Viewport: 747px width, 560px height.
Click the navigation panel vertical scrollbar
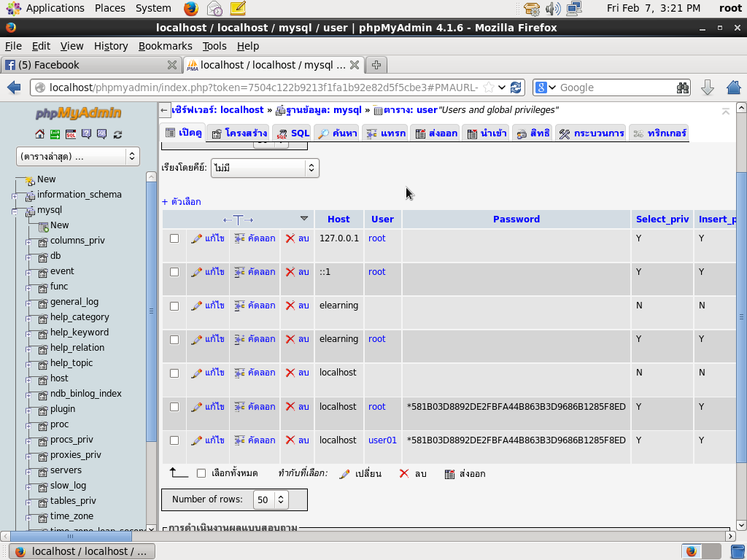pyautogui.click(x=151, y=312)
